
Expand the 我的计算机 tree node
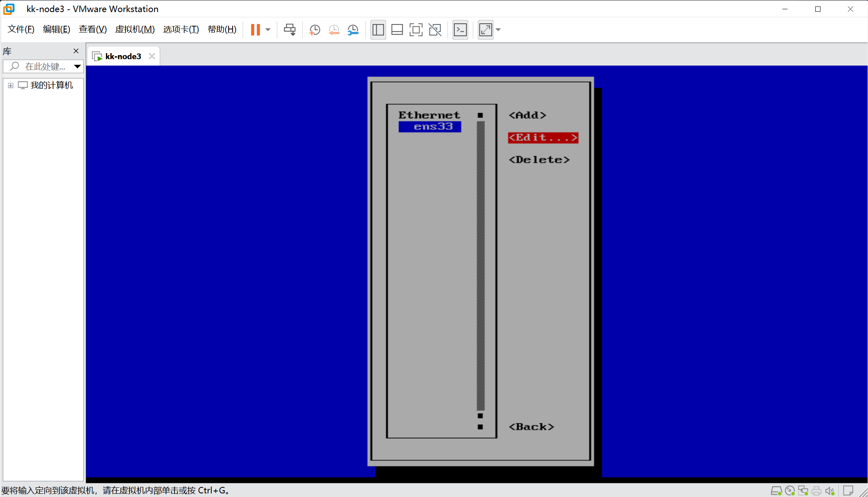10,85
